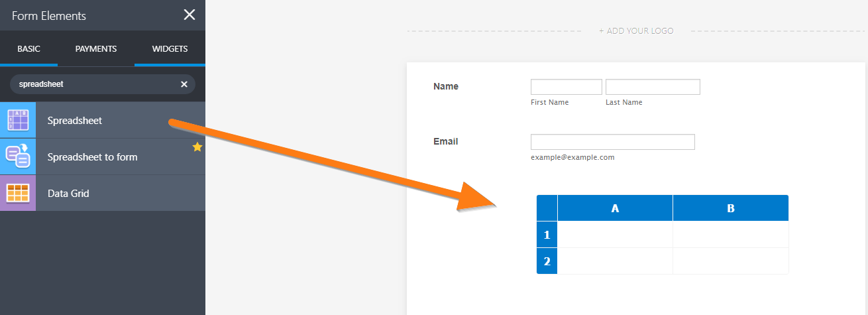Click the Data Grid widget icon
The image size is (868, 315).
tap(18, 193)
